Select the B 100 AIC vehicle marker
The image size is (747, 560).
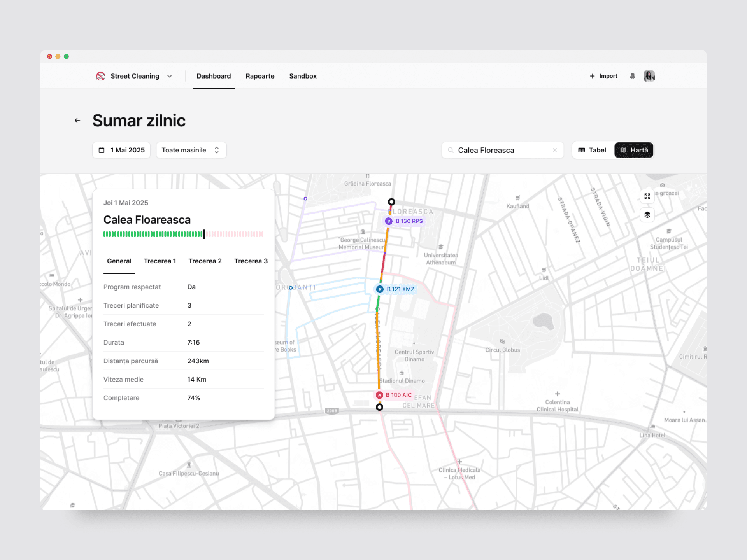(394, 395)
